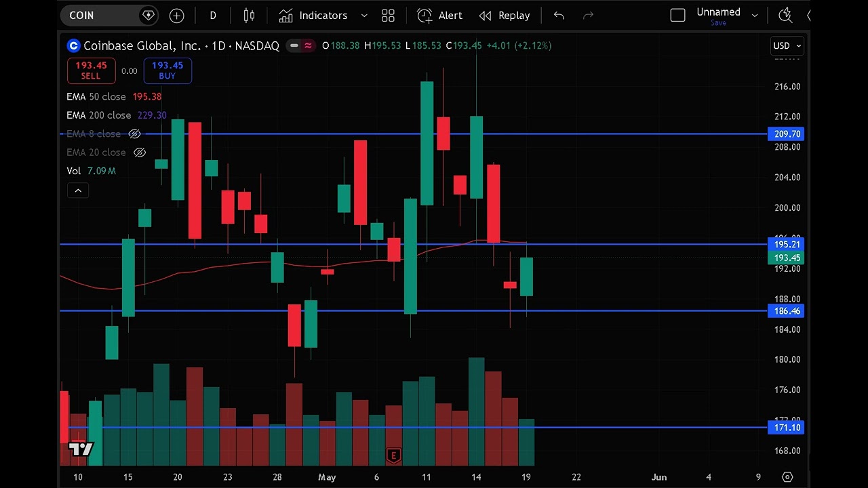Click the 193.45 BUY button

pyautogui.click(x=167, y=70)
